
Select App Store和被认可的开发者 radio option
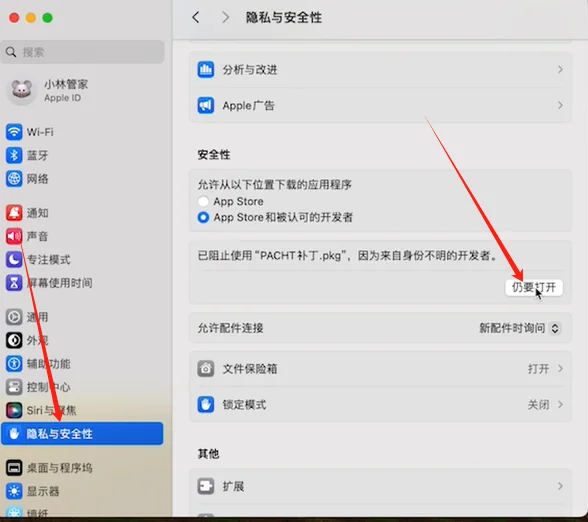coord(203,217)
